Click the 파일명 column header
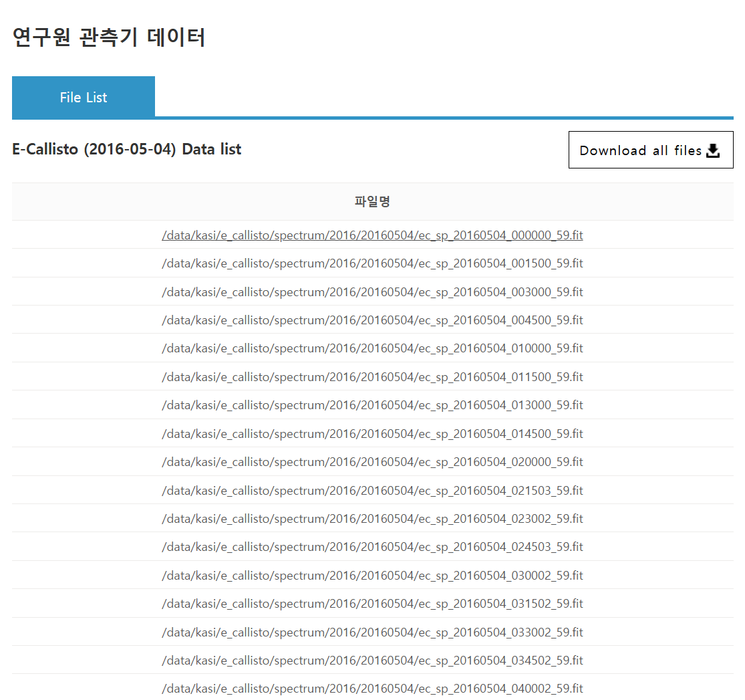The height and width of the screenshot is (700, 745). tap(373, 202)
